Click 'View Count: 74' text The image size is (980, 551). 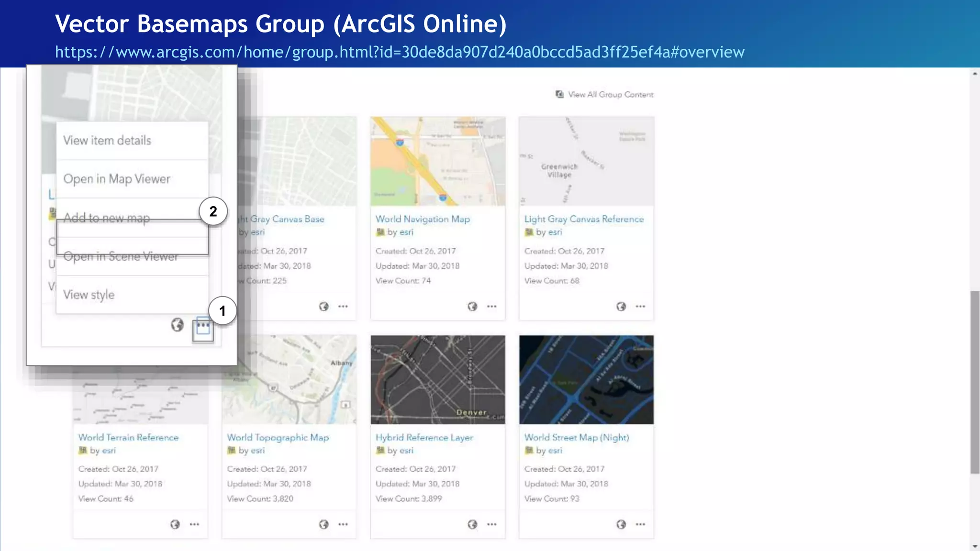pos(403,281)
